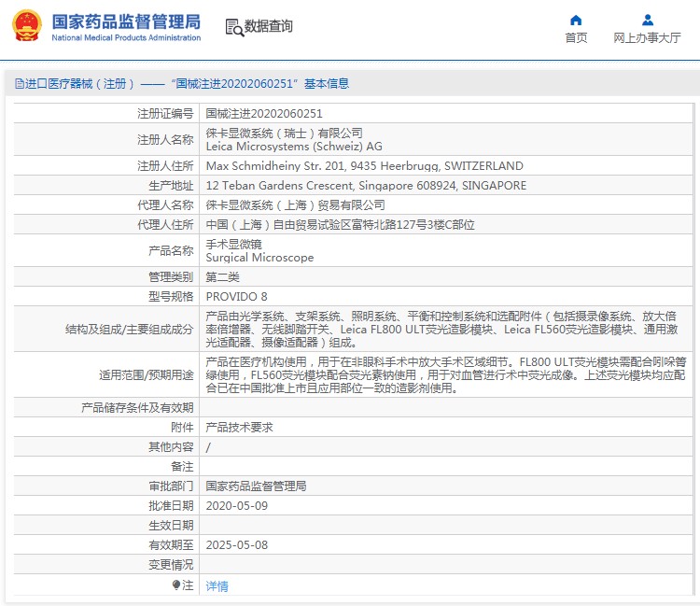700x606 pixels.
Task: Open 国家药品监督管理局 site title
Action: [126, 21]
